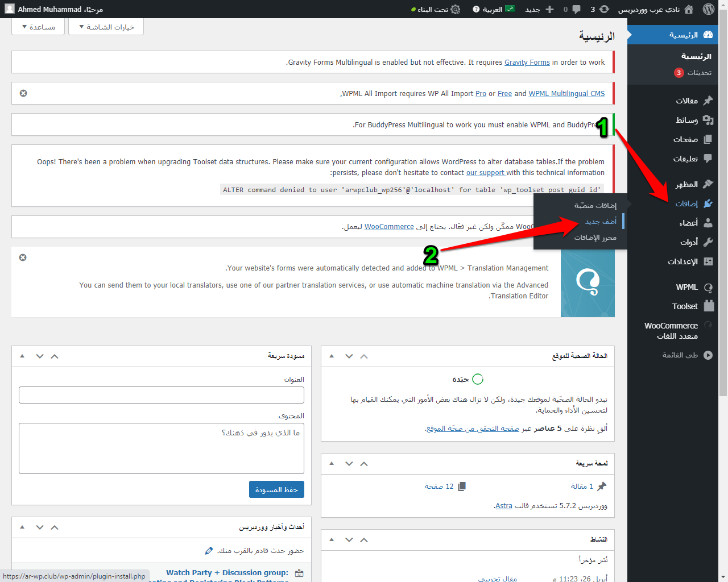728x582 pixels.
Task: Dismiss the WPML forms translation notice
Action: click(23, 257)
